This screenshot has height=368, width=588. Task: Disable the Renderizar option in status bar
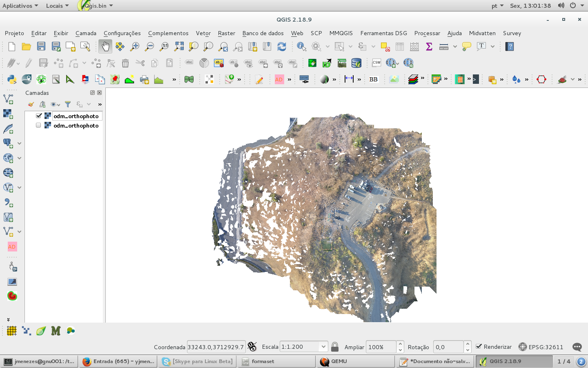click(x=478, y=347)
